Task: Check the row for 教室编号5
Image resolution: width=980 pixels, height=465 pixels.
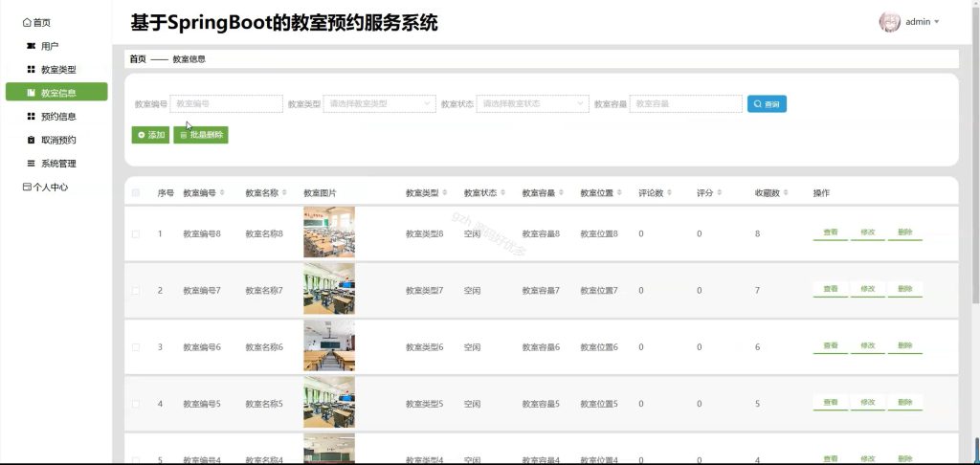Action: pyautogui.click(x=136, y=404)
